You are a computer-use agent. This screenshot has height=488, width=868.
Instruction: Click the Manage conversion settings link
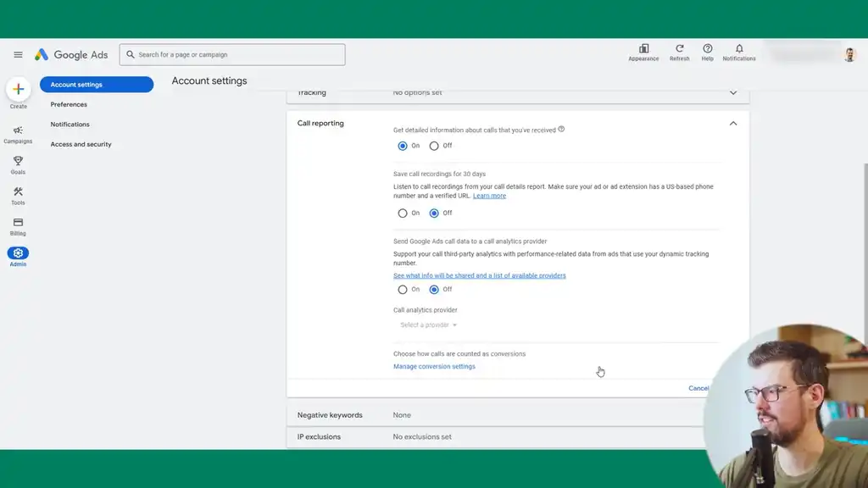(434, 367)
